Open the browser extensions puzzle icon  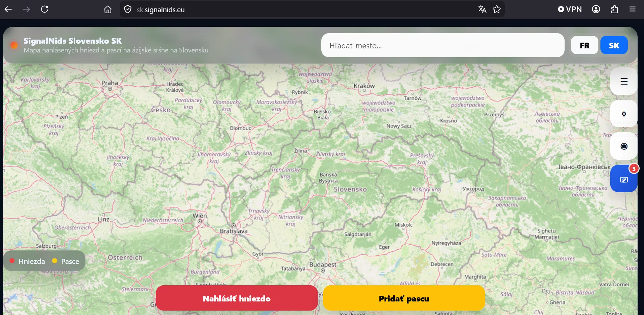point(614,9)
